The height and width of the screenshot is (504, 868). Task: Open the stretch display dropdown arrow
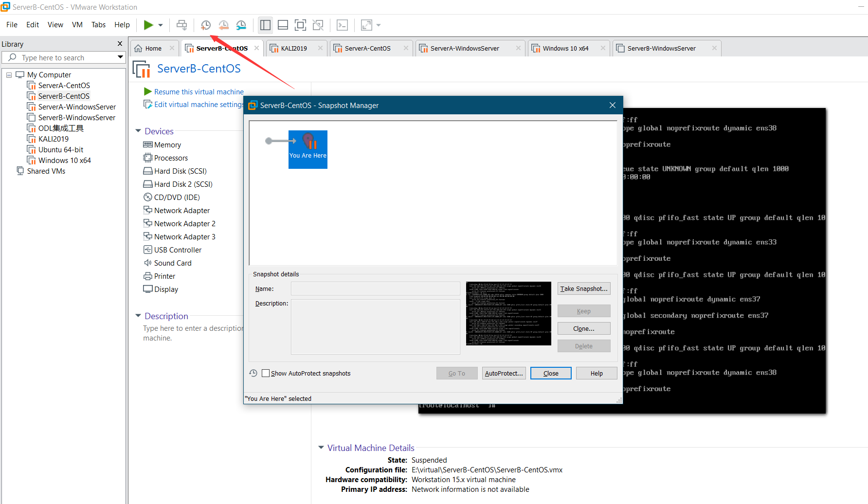tap(379, 25)
